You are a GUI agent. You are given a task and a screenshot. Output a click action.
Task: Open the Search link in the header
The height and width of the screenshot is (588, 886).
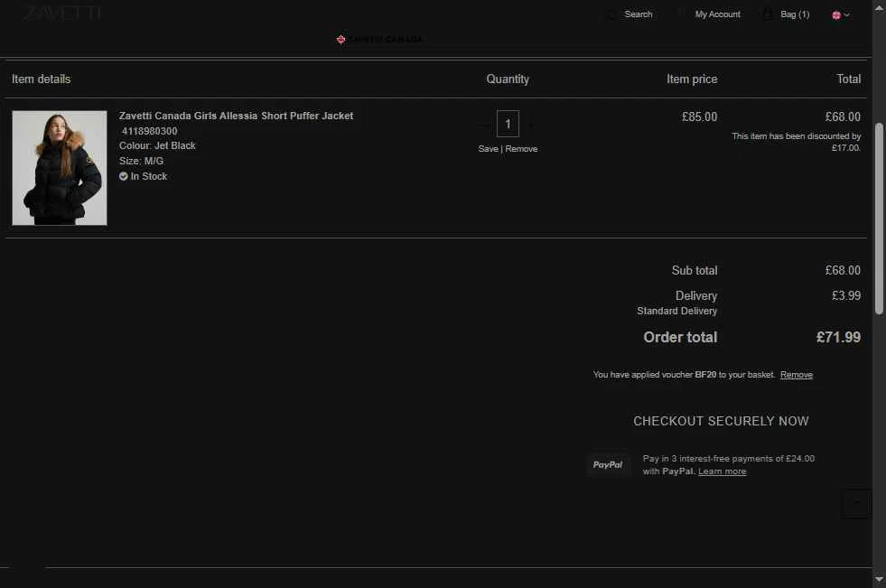coord(638,14)
